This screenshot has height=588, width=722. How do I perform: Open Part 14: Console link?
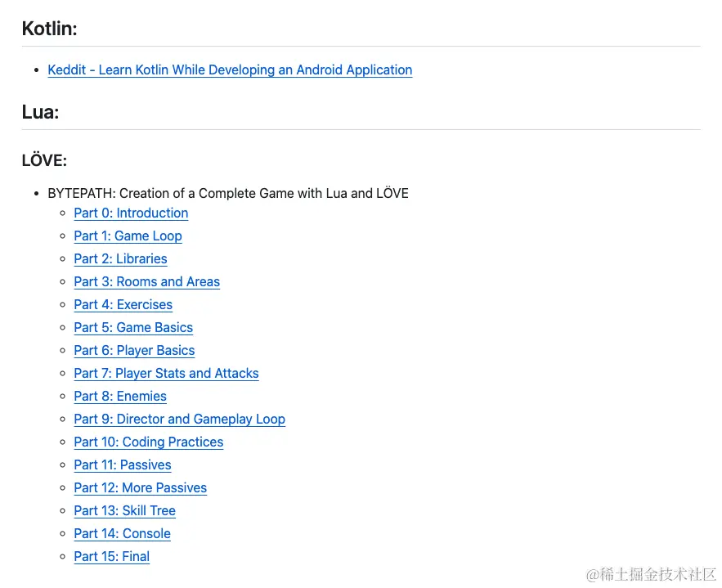point(122,534)
